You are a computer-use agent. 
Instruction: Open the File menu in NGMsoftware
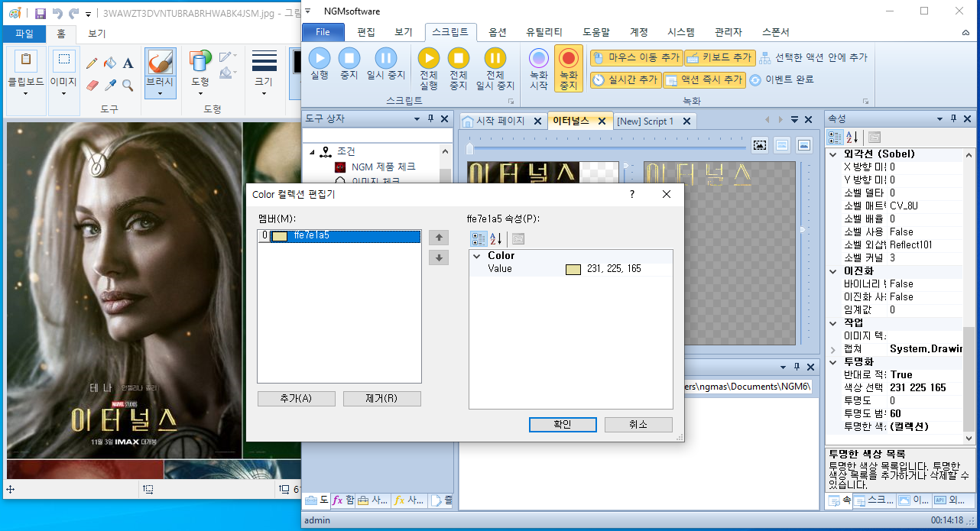click(323, 32)
